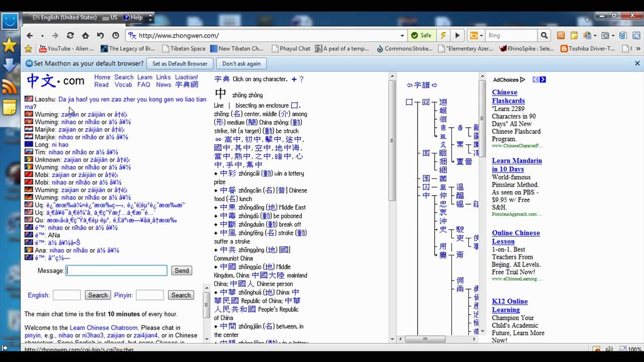The height and width of the screenshot is (362, 644).
Task: Open sticky notes icon in left sidebar
Action: [x=10, y=107]
